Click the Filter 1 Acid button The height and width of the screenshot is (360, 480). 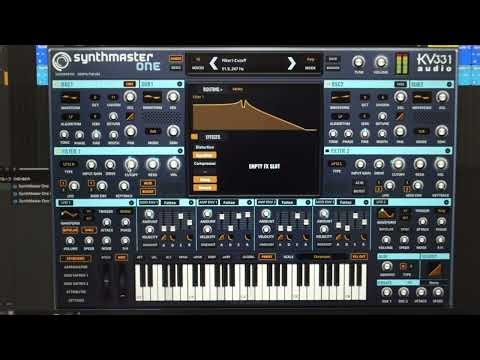click(148, 183)
